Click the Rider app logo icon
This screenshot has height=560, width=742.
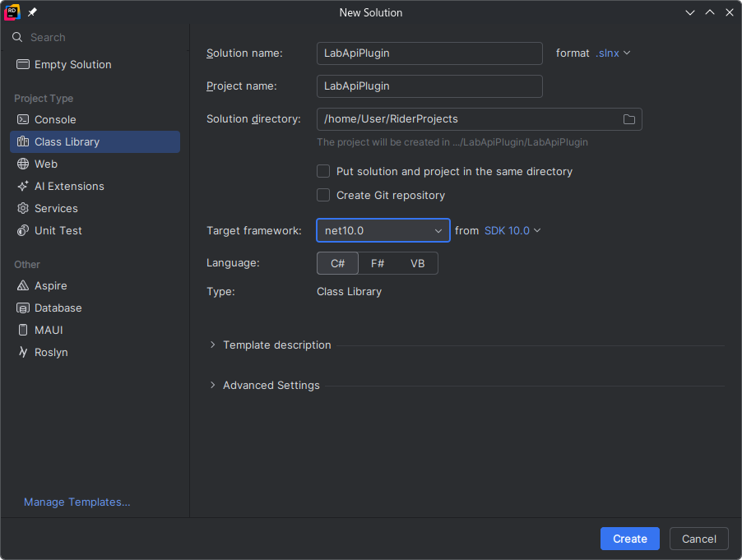click(x=12, y=13)
